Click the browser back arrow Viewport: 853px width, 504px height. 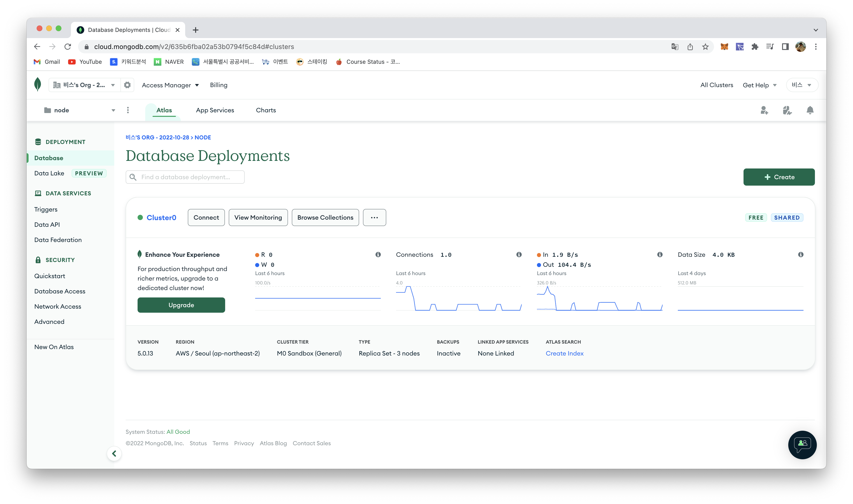point(37,47)
